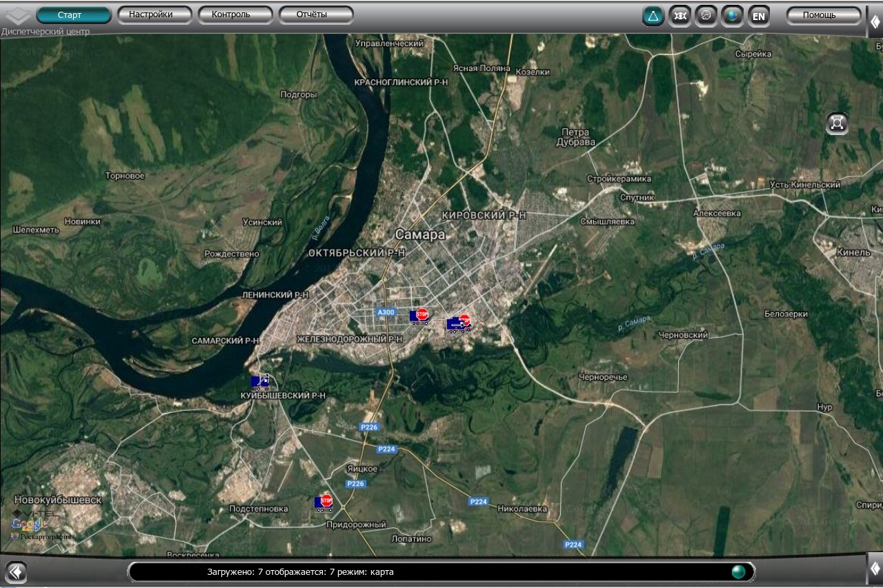Switch interface language with EN button
Image resolution: width=883 pixels, height=588 pixels.
point(759,16)
